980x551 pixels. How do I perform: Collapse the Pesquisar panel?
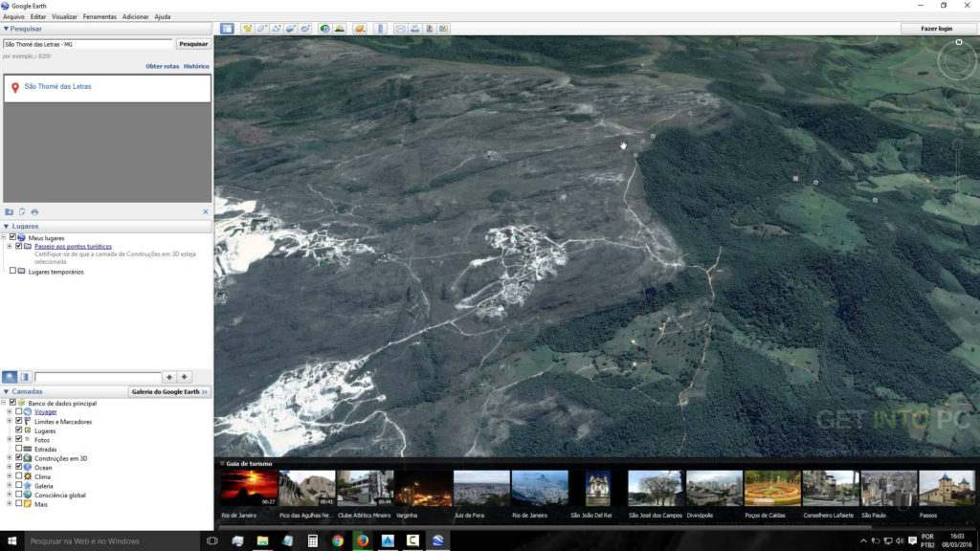coord(6,29)
